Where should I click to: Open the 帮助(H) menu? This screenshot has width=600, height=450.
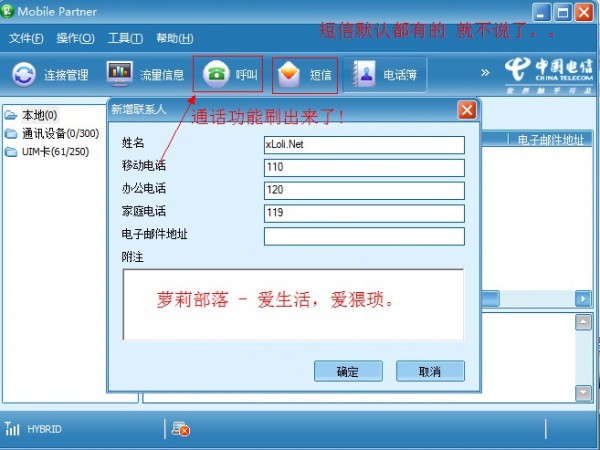(x=174, y=38)
